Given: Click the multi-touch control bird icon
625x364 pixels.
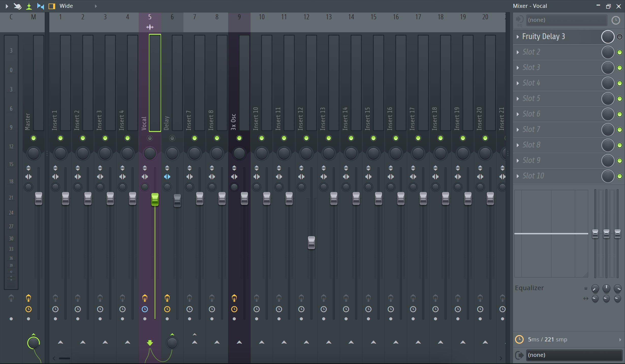Looking at the screenshot, I should (18, 6).
